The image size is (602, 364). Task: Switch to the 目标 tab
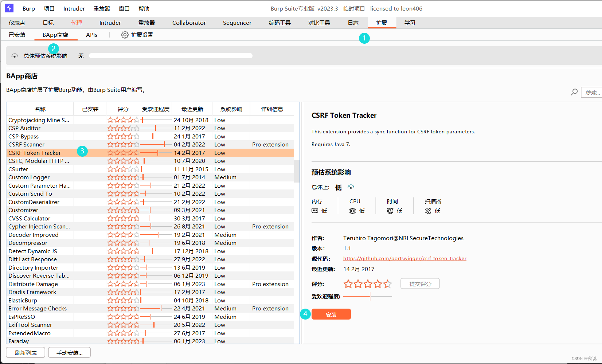pos(48,23)
